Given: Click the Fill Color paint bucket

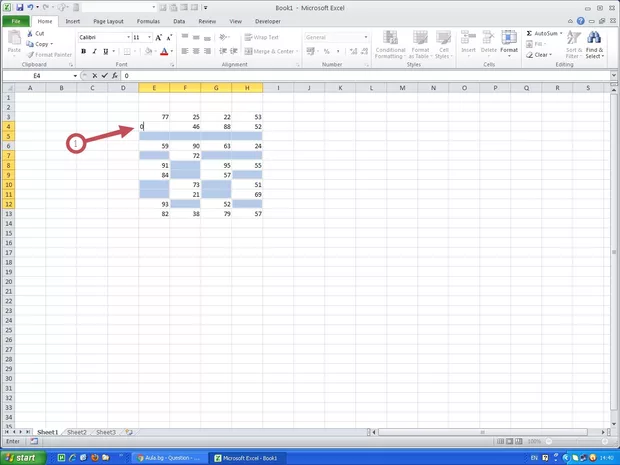Looking at the screenshot, I should click(x=148, y=51).
